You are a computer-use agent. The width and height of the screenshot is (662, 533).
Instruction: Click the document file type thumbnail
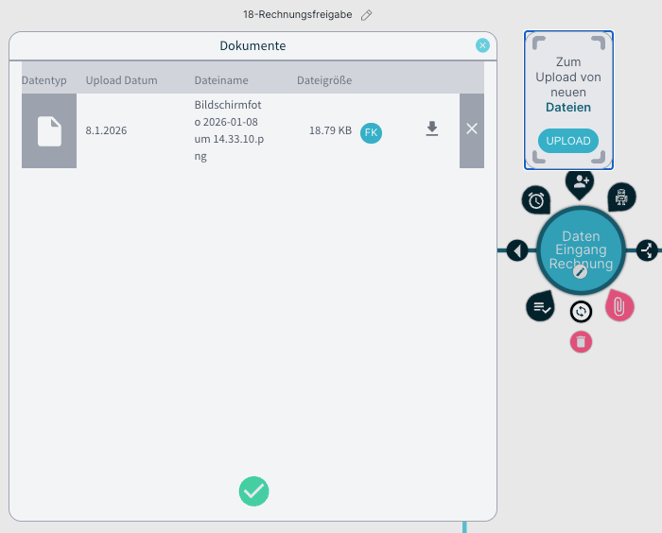(49, 131)
